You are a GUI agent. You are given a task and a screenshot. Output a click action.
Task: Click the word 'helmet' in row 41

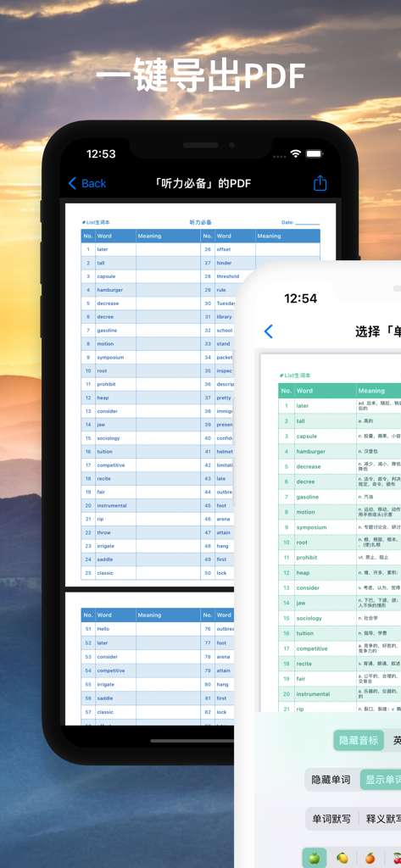(x=225, y=452)
